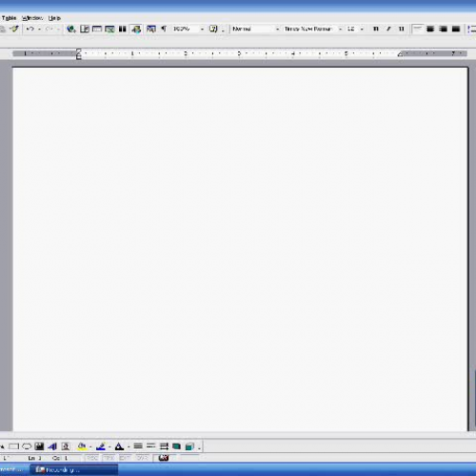The width and height of the screenshot is (476, 476).
Task: Click the Format Painter brush icon
Action: tap(14, 29)
